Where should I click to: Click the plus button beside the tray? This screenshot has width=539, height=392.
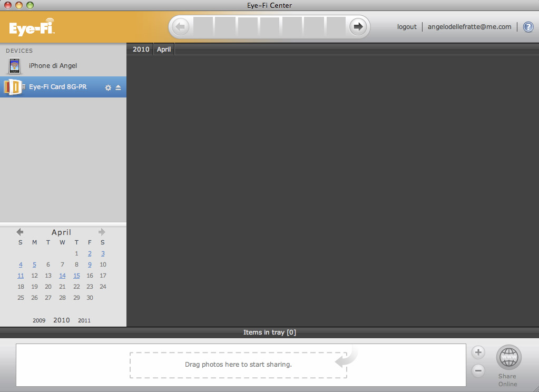pos(478,352)
